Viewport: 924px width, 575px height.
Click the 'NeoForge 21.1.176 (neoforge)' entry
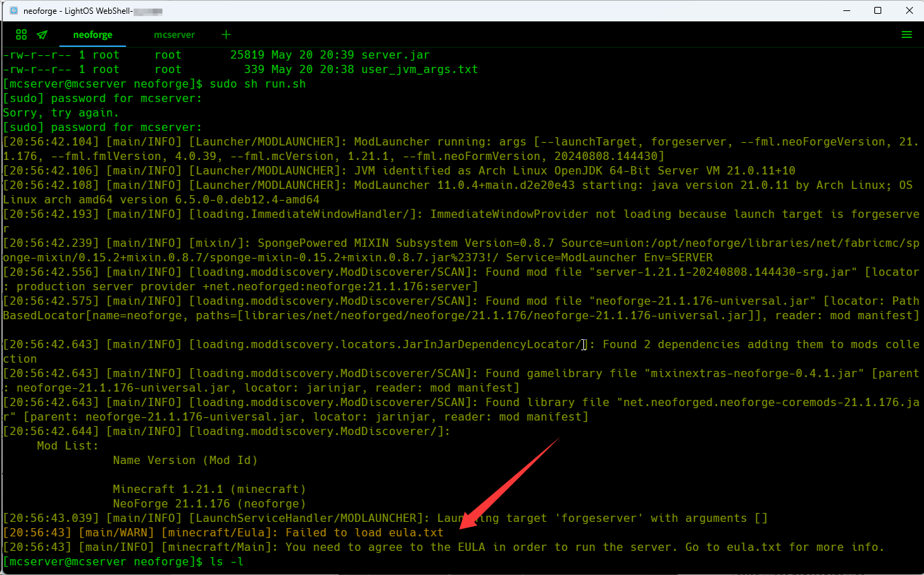pyautogui.click(x=210, y=504)
